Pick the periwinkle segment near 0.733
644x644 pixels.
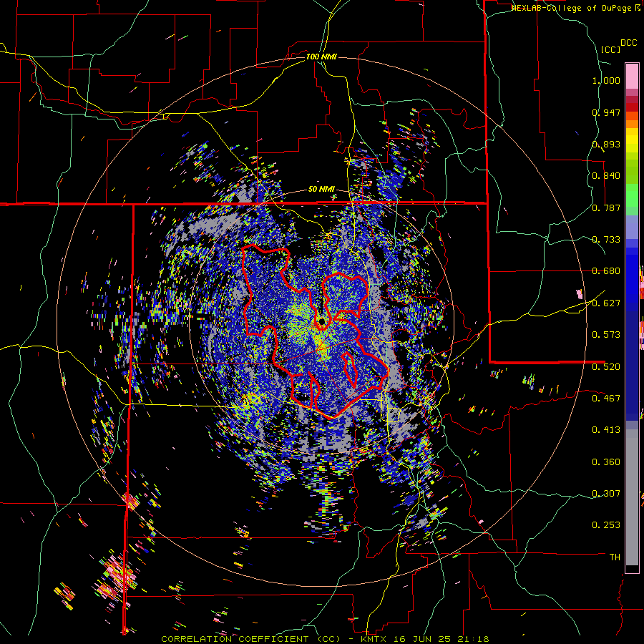[x=632, y=227]
